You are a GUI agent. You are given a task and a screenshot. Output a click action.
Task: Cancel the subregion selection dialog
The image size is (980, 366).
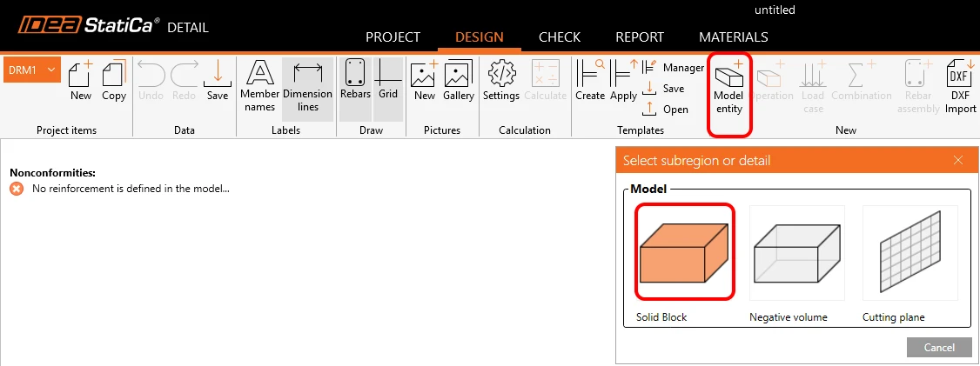939,347
